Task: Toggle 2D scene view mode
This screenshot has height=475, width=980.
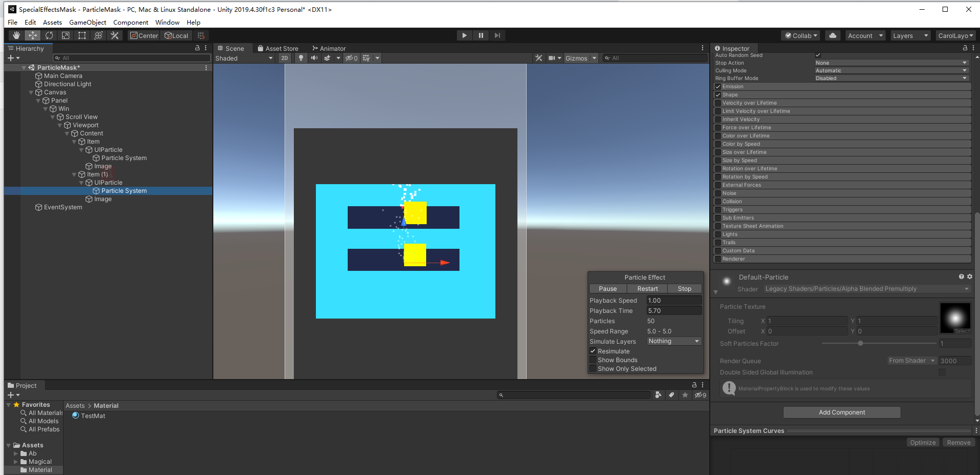Action: click(285, 58)
